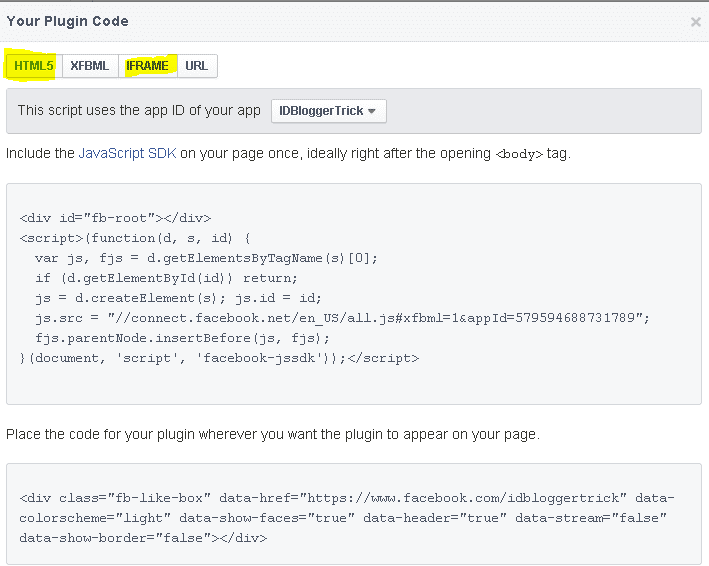Image resolution: width=709 pixels, height=566 pixels.
Task: Close the Your Plugin Code dialog
Action: pos(695,22)
